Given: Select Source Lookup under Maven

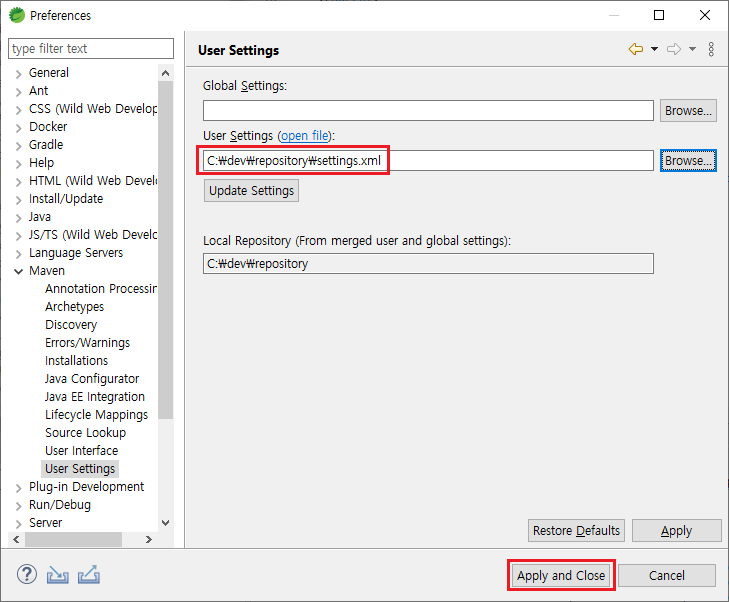Looking at the screenshot, I should click(x=86, y=433).
